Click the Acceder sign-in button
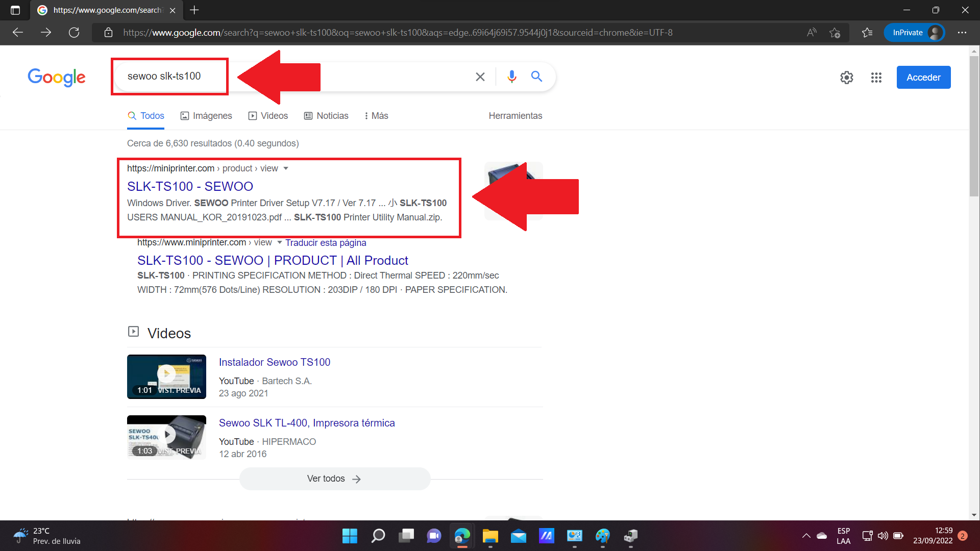Image resolution: width=980 pixels, height=551 pixels. (x=923, y=78)
